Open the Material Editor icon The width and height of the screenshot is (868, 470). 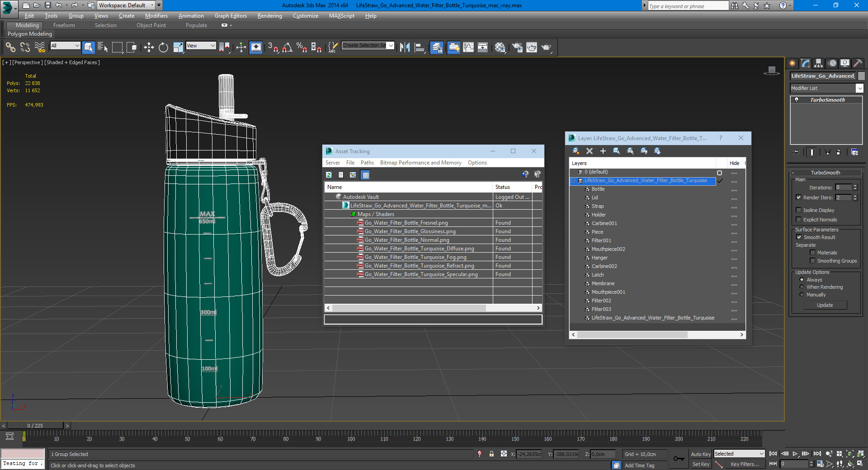point(500,47)
